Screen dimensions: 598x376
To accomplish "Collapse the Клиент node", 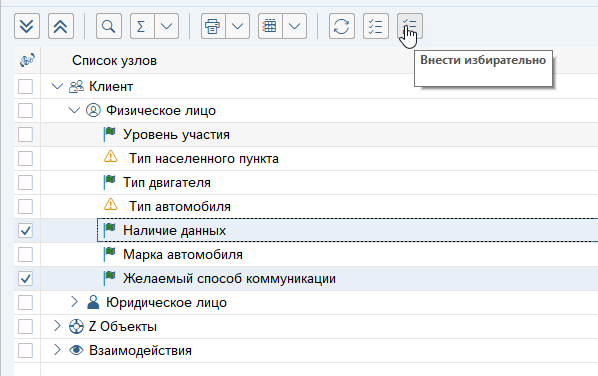I will pos(57,87).
